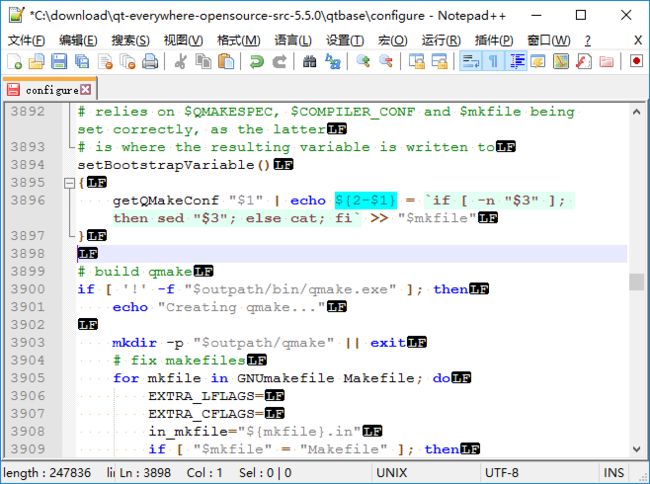Print the document using printer icon
The width and height of the screenshot is (650, 484).
coord(150,61)
